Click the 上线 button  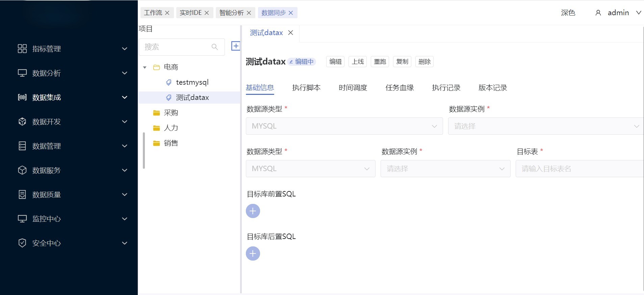[358, 62]
